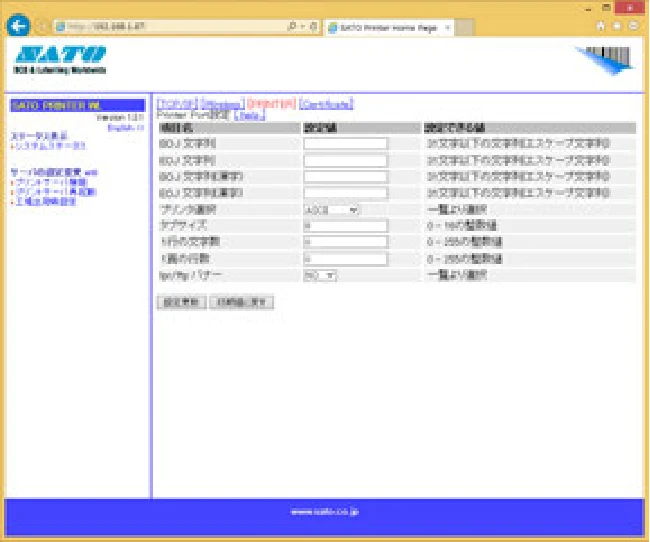
Task: Open the Favorites star icon
Action: pyautogui.click(x=617, y=26)
